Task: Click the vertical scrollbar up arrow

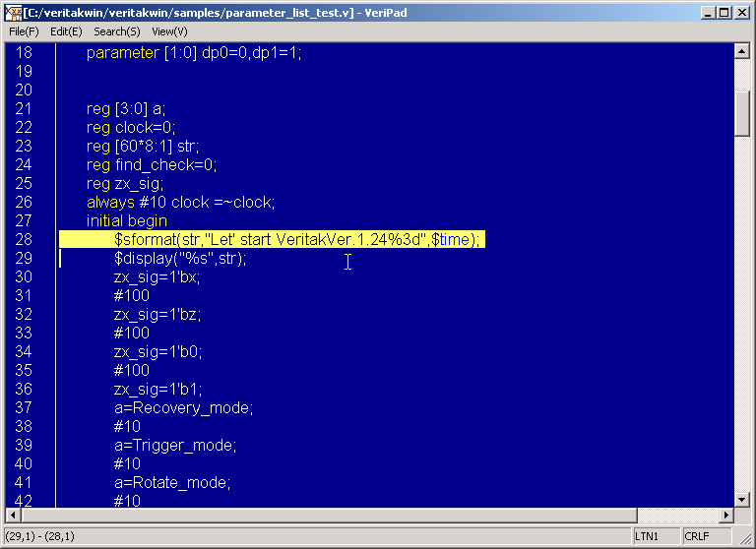Action: (743, 50)
